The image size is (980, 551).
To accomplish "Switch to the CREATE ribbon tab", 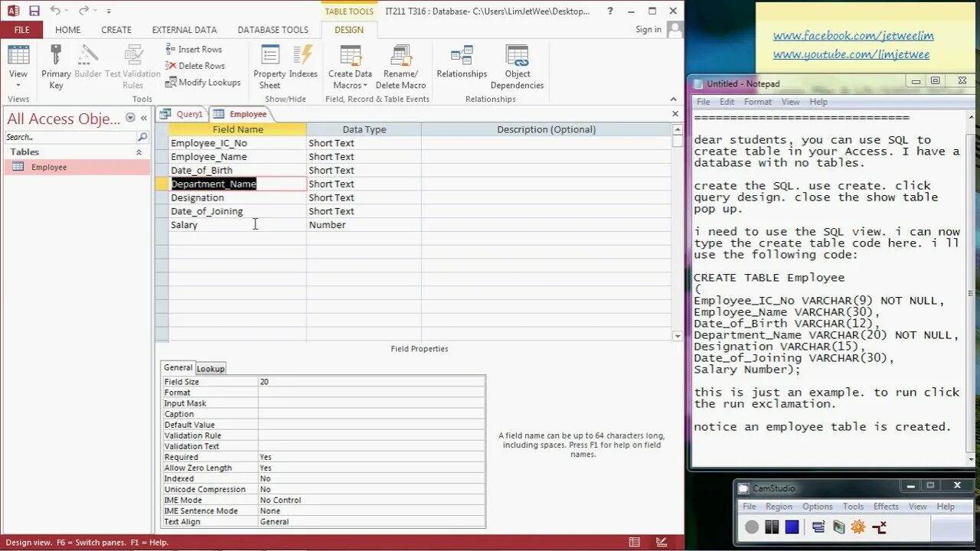I will [x=116, y=30].
